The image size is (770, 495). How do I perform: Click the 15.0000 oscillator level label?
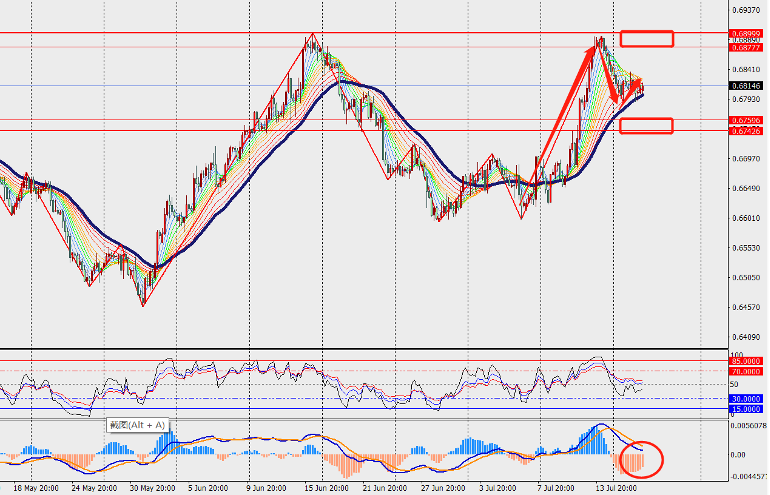(746, 409)
